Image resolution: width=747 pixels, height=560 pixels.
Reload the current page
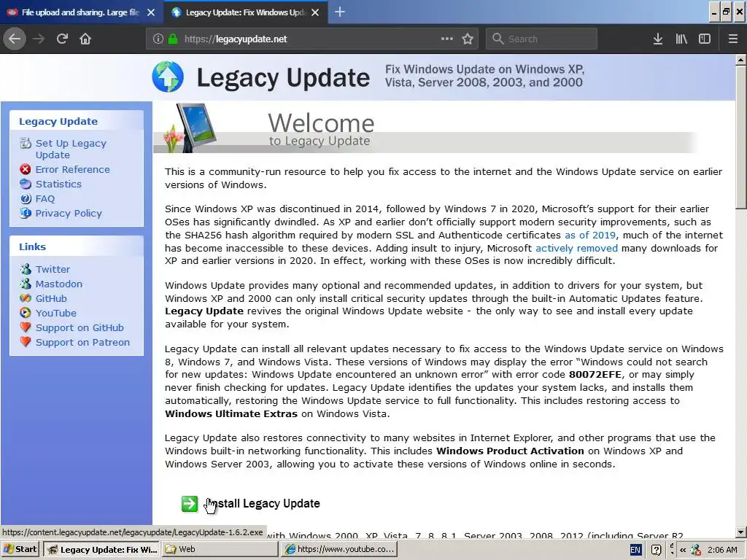(62, 39)
